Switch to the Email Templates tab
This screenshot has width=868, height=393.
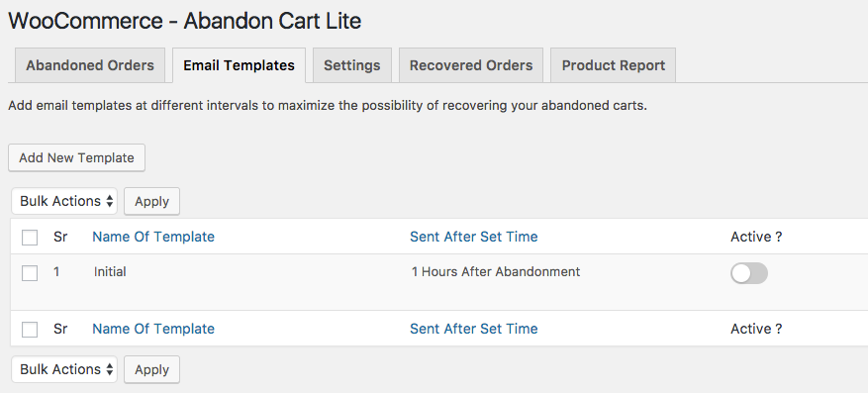[239, 65]
